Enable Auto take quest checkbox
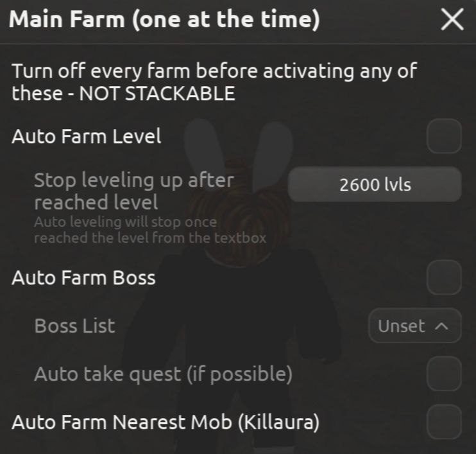 [444, 374]
